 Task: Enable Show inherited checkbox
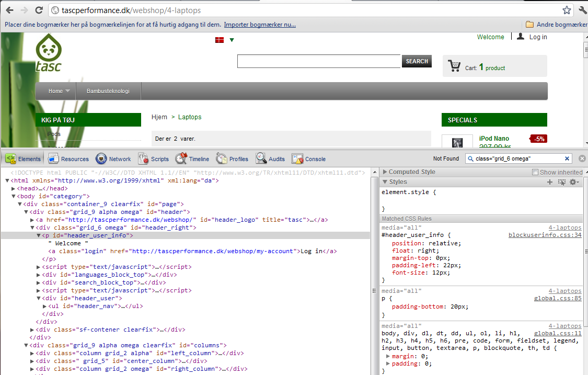point(535,172)
